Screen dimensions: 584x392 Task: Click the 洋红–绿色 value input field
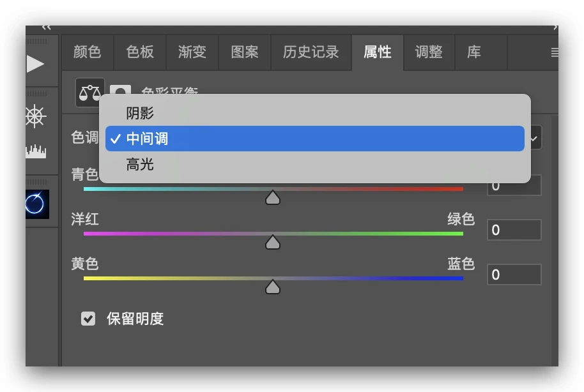[514, 230]
